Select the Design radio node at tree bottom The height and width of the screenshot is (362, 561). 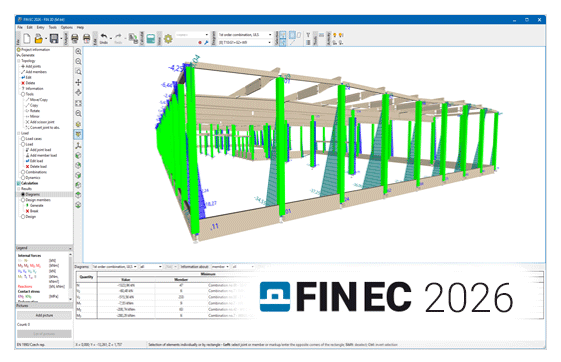pyautogui.click(x=23, y=216)
